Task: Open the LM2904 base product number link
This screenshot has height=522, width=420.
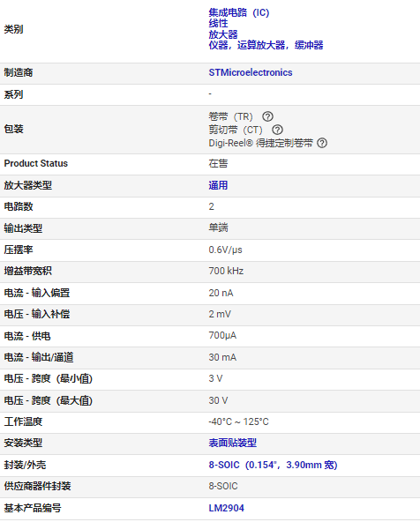Action: point(226,508)
